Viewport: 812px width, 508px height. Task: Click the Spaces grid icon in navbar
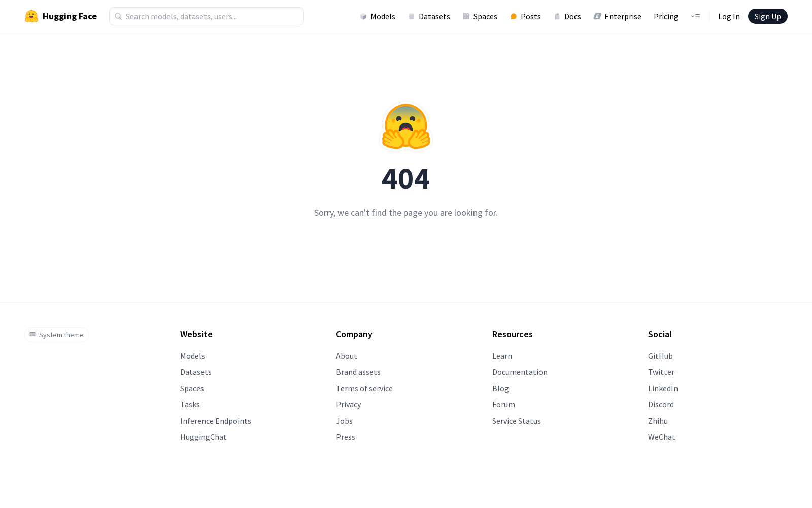coord(466,17)
